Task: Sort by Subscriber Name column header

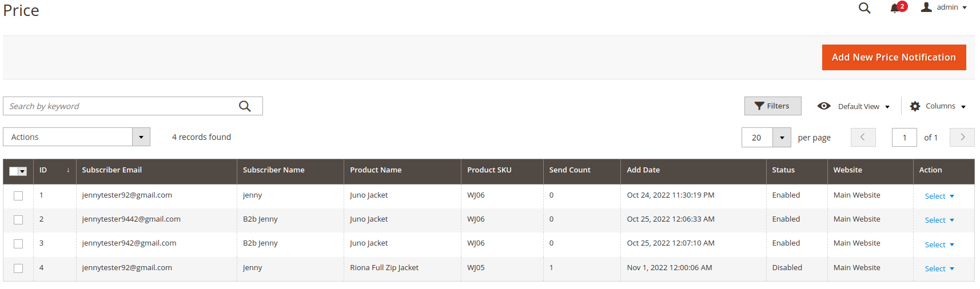Action: click(x=290, y=170)
